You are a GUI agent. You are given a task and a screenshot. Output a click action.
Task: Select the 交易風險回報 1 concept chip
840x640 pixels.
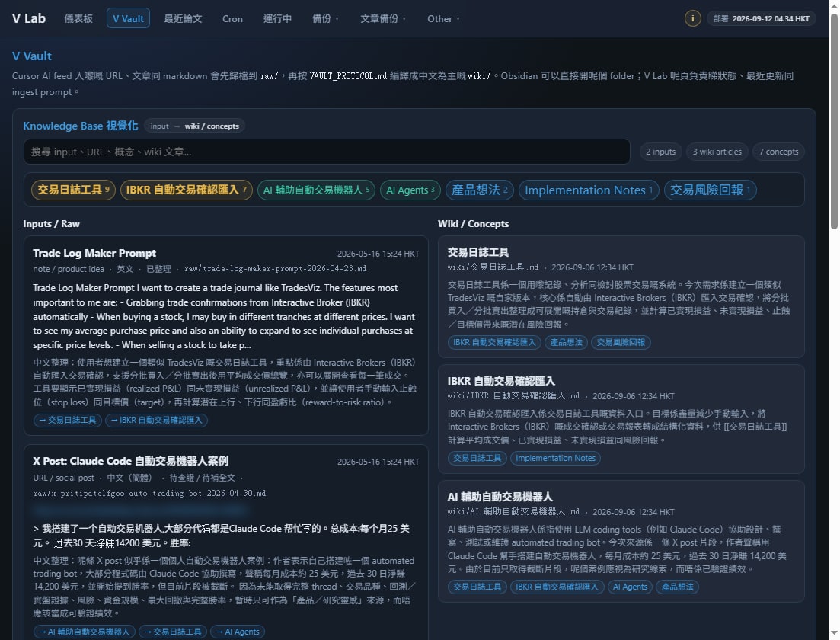[x=710, y=190]
